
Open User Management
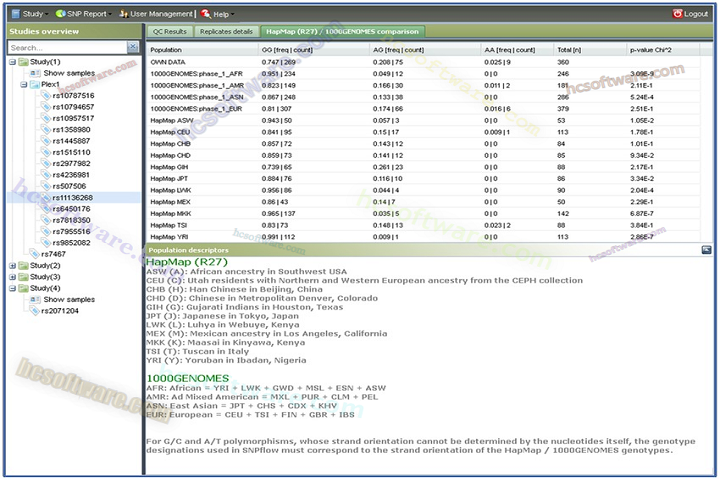(156, 14)
